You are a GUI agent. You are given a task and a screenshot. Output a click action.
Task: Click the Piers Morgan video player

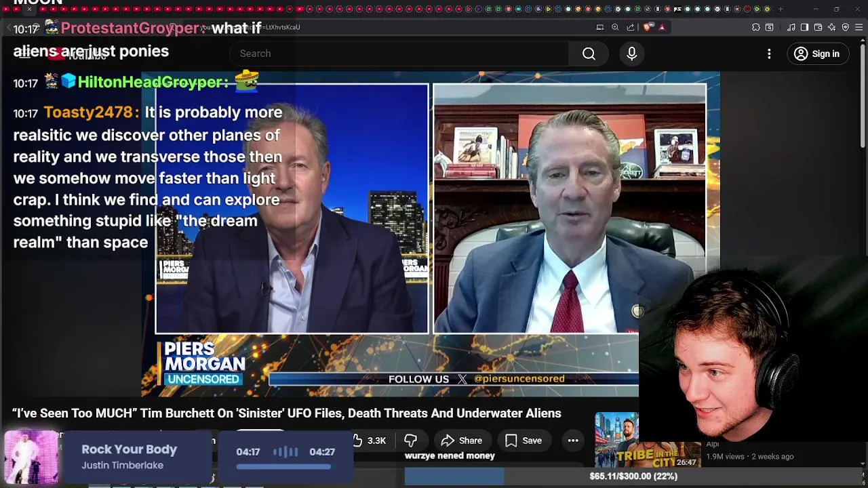[431, 234]
